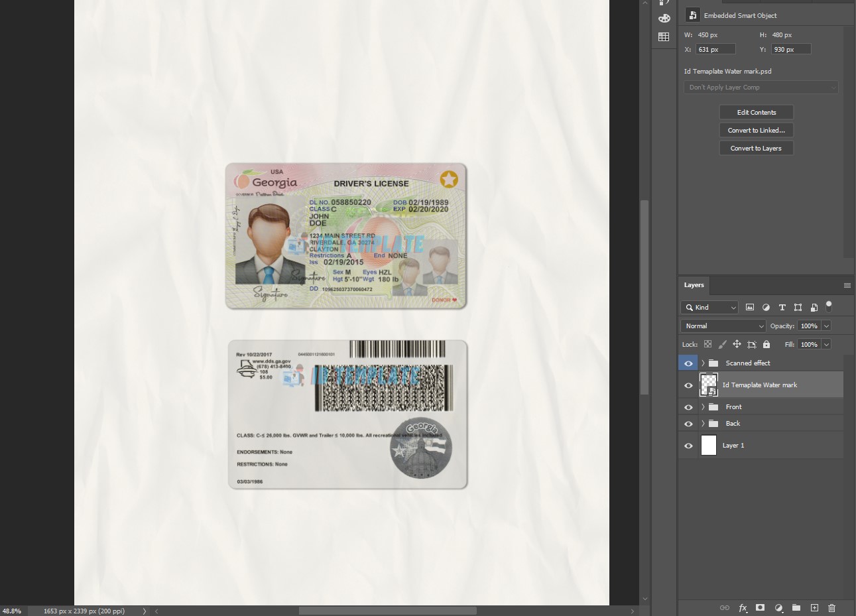Filter layers by type layers icon
Image resolution: width=856 pixels, height=616 pixels.
click(782, 307)
